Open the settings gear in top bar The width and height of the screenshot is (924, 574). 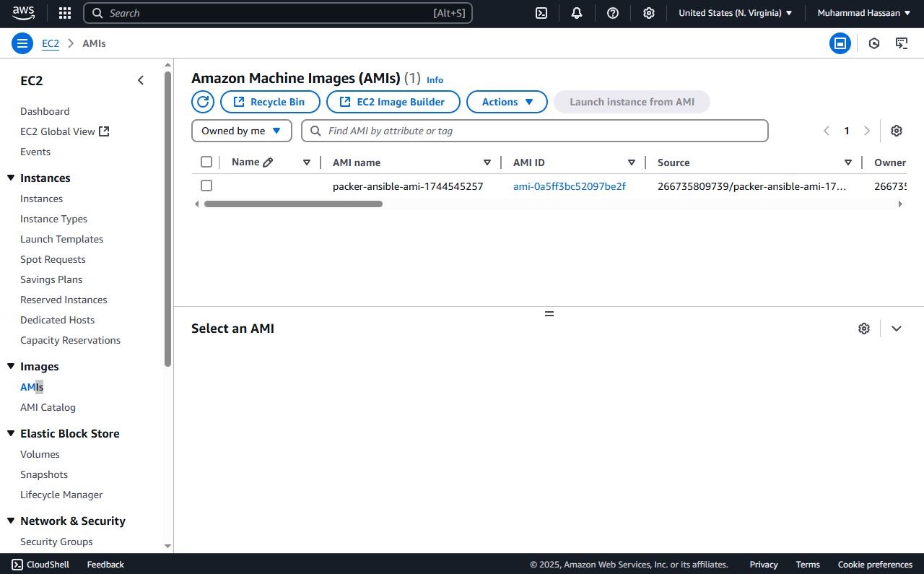(649, 13)
